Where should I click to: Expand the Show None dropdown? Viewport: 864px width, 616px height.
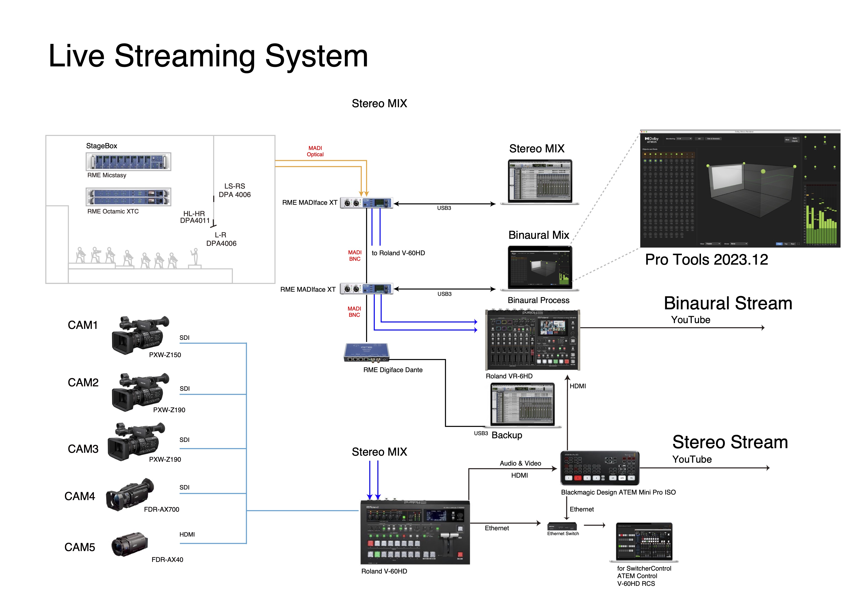pyautogui.click(x=739, y=244)
